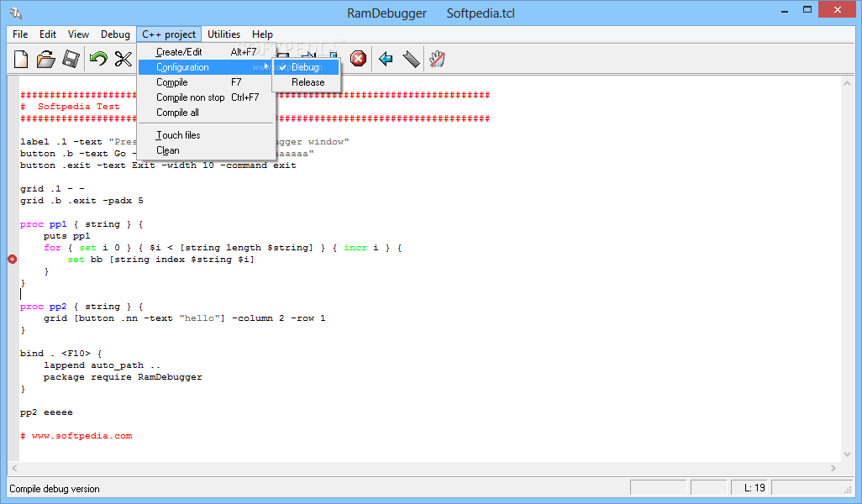
Task: Click the 'proc pp2 { string } {' line
Action: (81, 307)
